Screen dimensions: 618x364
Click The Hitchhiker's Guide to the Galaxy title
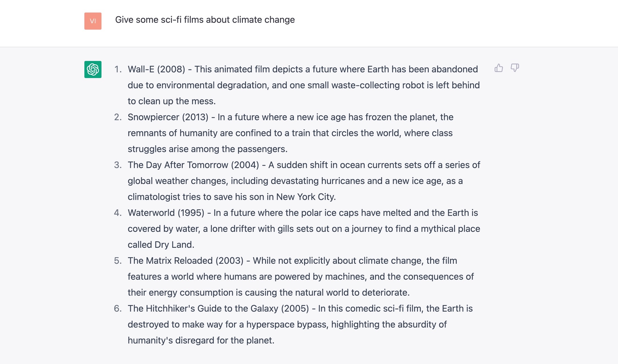click(218, 308)
